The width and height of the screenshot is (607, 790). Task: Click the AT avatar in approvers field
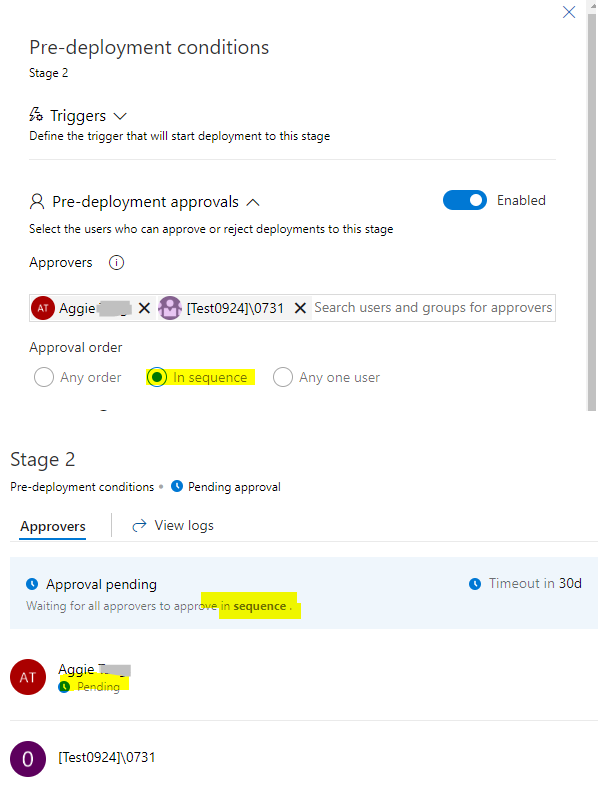pos(43,308)
